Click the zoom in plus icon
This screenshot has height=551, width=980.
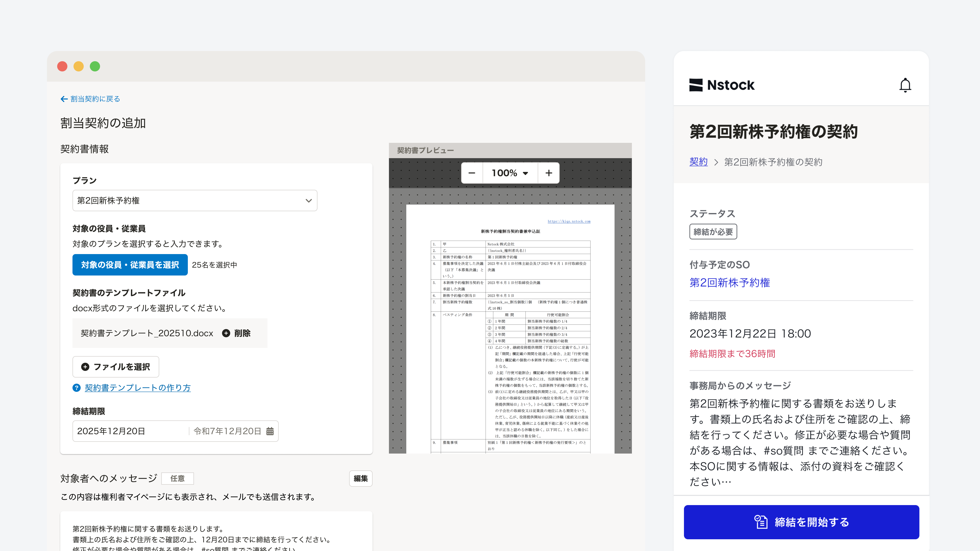[549, 173]
